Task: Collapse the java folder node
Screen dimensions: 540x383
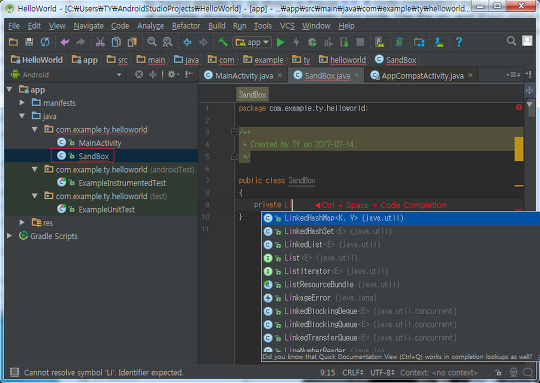Action: (x=22, y=116)
